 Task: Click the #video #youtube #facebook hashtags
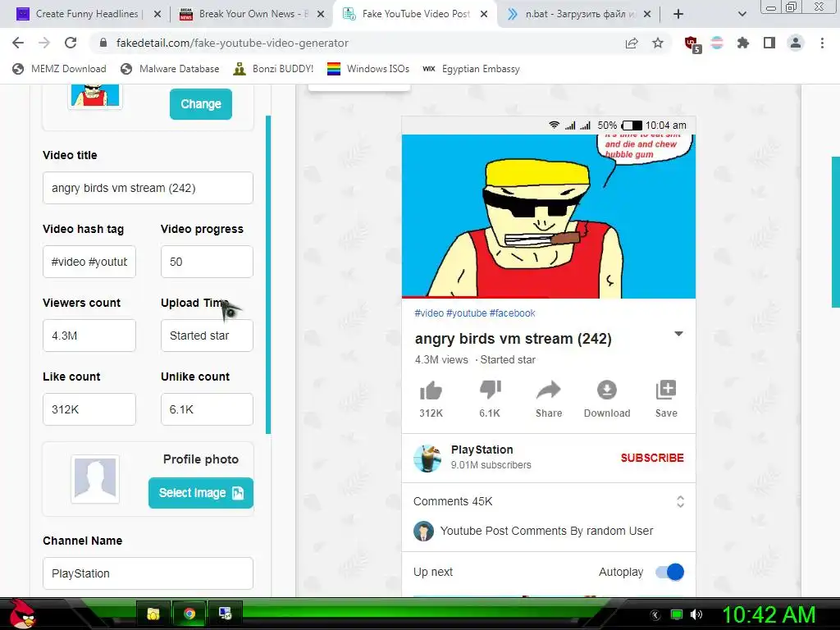click(475, 313)
